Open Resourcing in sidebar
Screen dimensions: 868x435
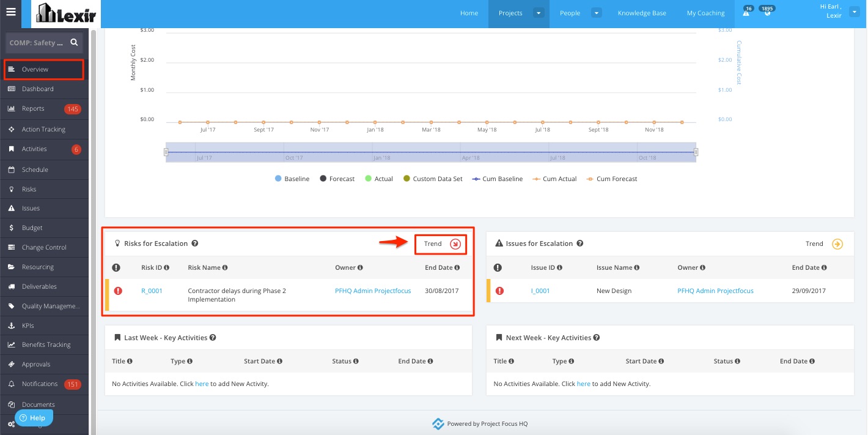pos(45,267)
